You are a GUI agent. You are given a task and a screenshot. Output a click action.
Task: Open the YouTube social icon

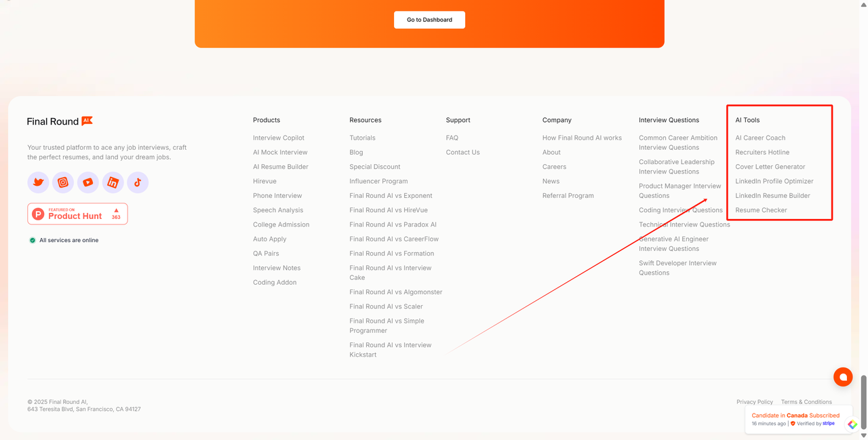coord(87,182)
